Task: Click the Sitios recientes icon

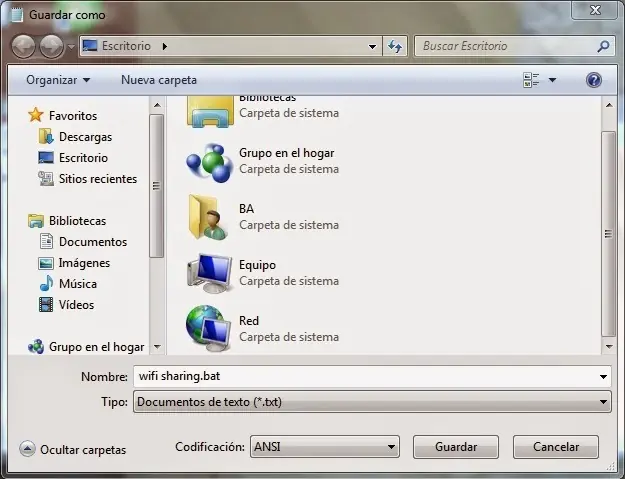Action: (x=46, y=179)
